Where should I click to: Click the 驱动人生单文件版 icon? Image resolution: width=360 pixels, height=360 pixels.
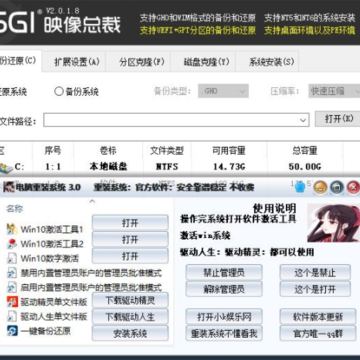click(12, 316)
